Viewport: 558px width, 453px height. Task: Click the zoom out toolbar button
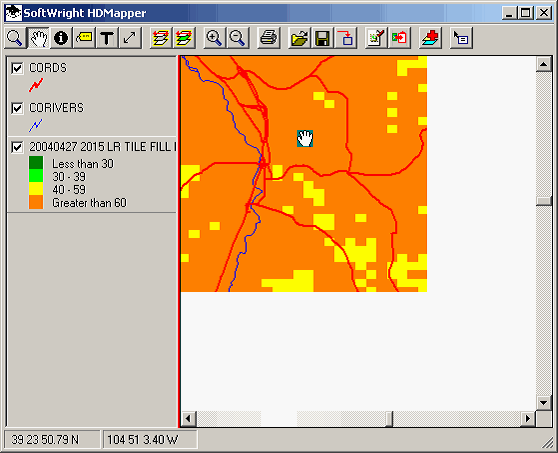click(237, 38)
